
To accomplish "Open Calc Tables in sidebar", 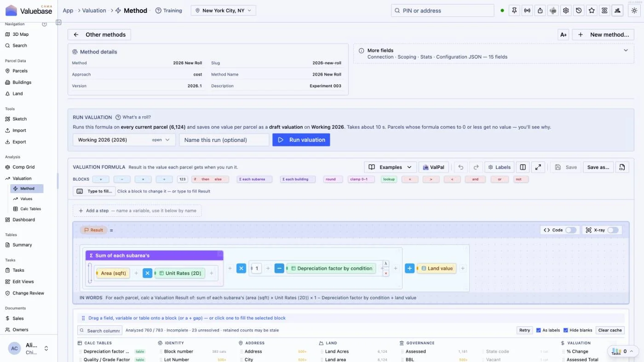I will (x=30, y=209).
